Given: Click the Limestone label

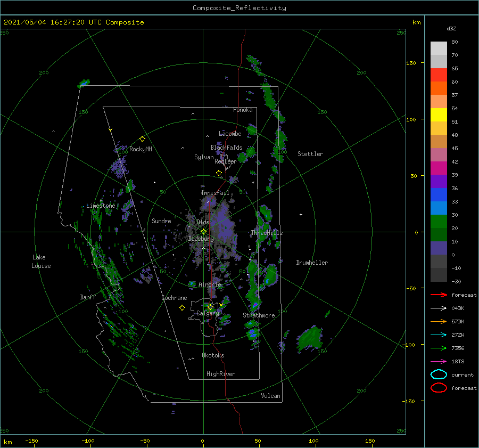Looking at the screenshot, I should pyautogui.click(x=101, y=206).
